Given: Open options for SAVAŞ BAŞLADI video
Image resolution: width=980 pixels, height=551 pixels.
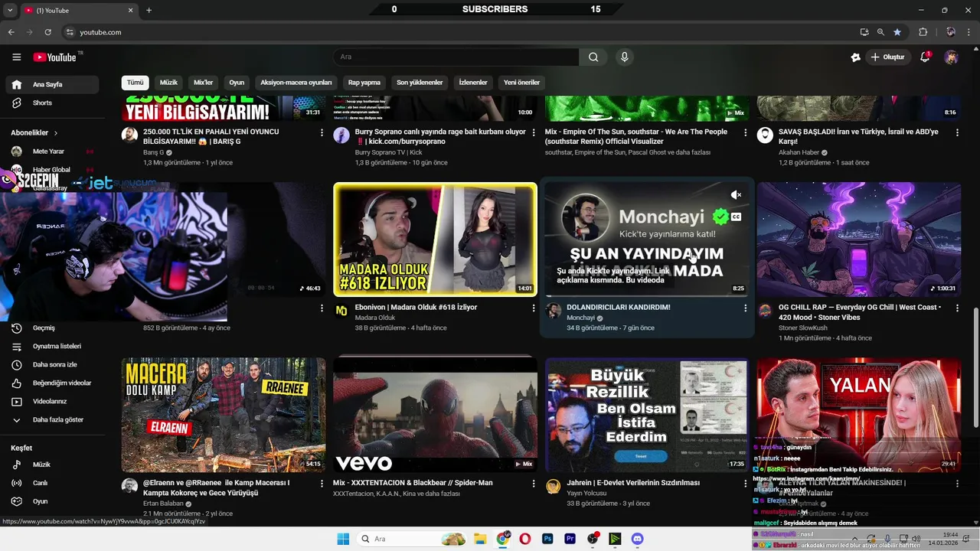Looking at the screenshot, I should click(x=957, y=132).
